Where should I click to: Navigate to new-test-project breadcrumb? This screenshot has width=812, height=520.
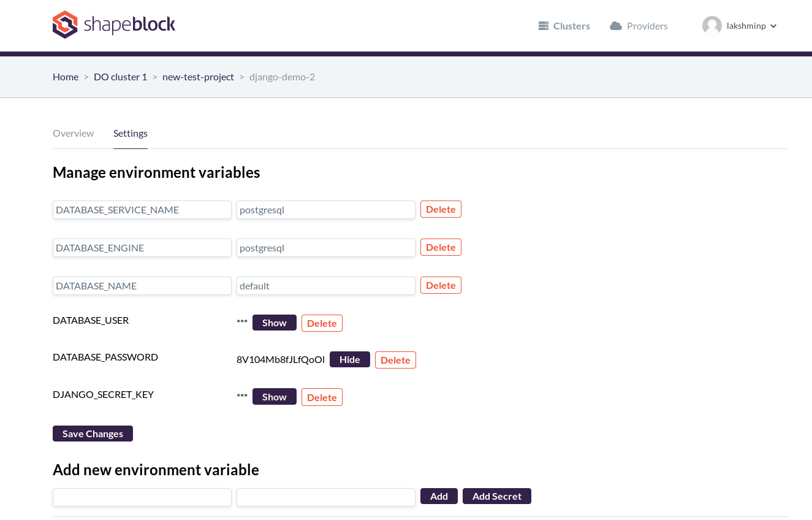[x=198, y=77]
